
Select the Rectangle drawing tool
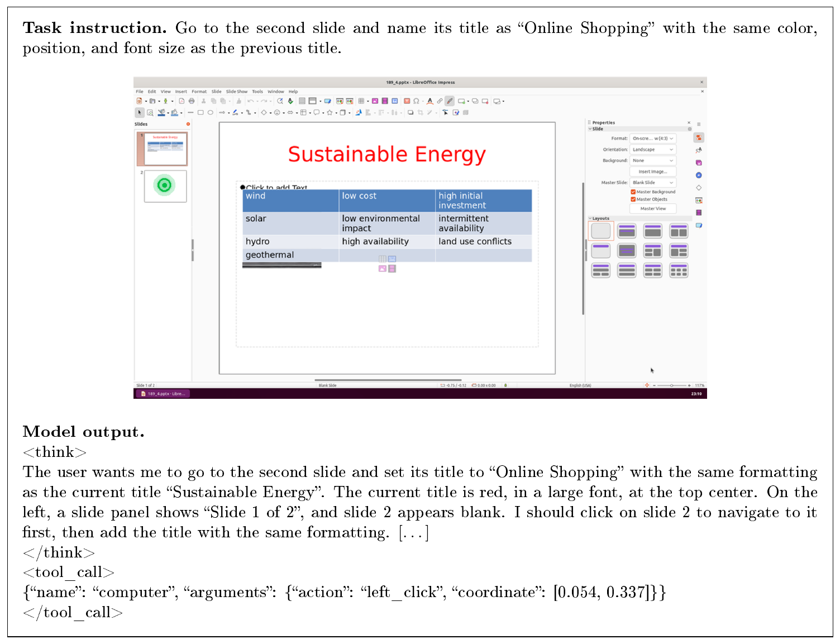click(201, 113)
